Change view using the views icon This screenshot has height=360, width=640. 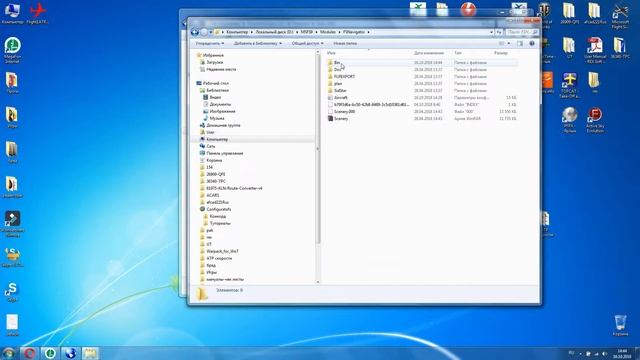click(501, 43)
